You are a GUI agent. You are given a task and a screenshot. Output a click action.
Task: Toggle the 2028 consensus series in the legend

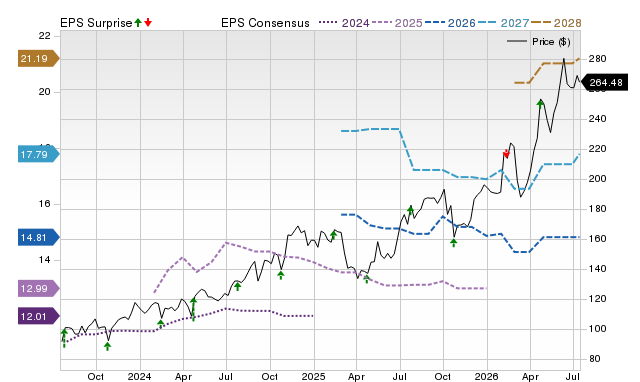coord(556,23)
